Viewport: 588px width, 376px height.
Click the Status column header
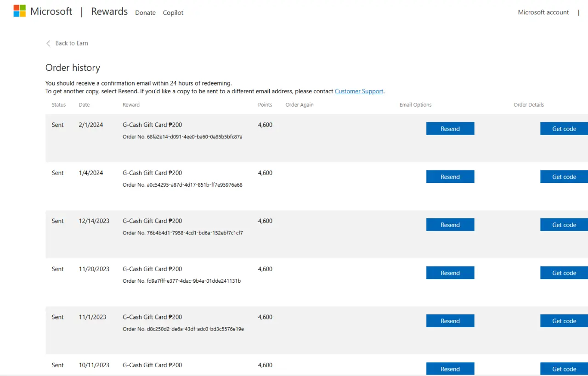59,105
